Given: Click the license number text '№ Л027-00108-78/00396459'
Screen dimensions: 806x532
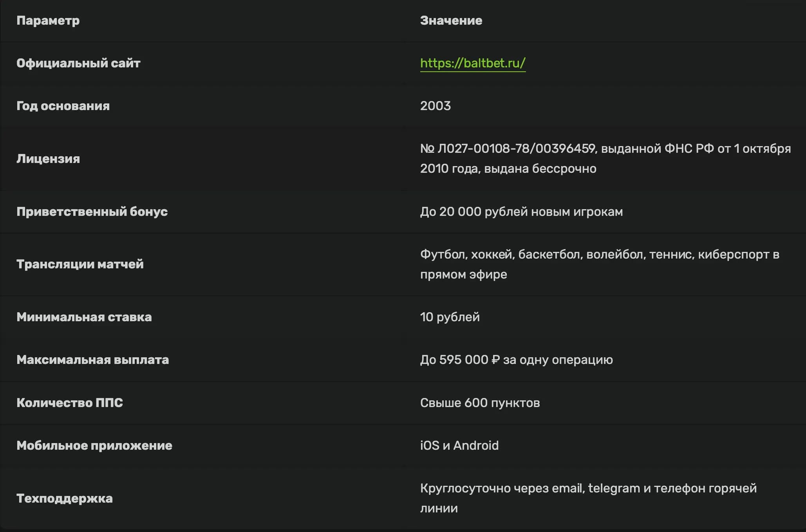Looking at the screenshot, I should pyautogui.click(x=508, y=148).
